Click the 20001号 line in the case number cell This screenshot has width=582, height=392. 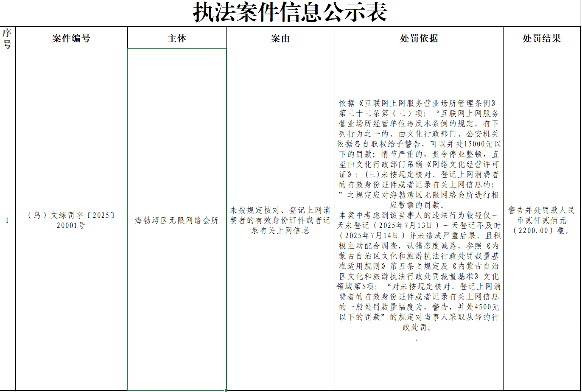[71, 225]
